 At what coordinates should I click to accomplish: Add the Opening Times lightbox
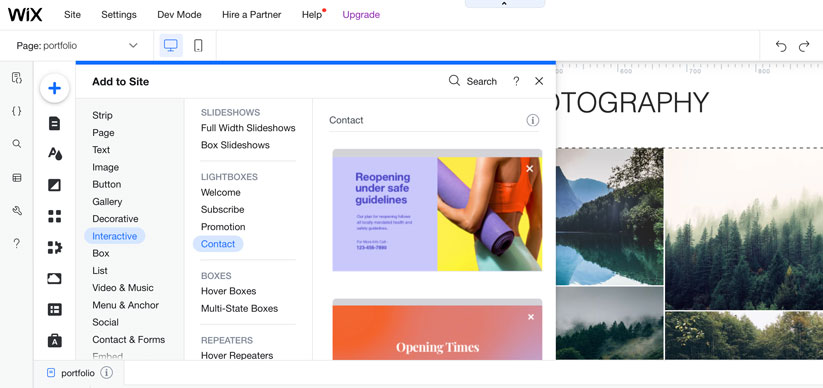point(437,329)
